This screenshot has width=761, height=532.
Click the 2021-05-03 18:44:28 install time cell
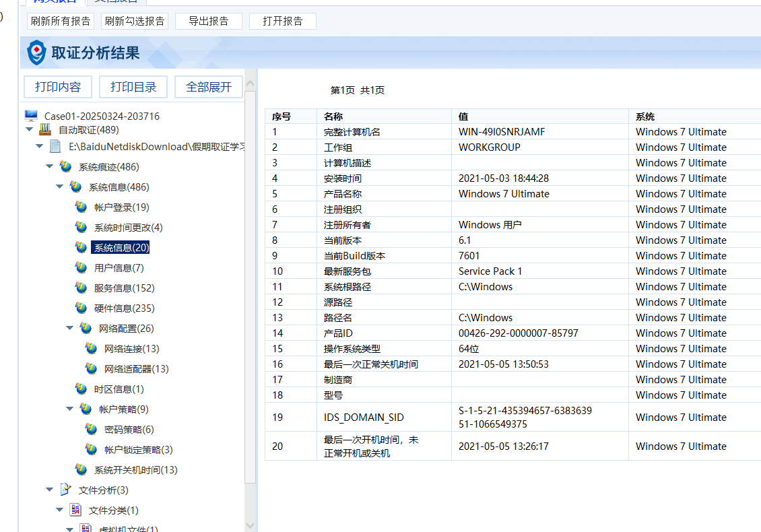pos(539,178)
